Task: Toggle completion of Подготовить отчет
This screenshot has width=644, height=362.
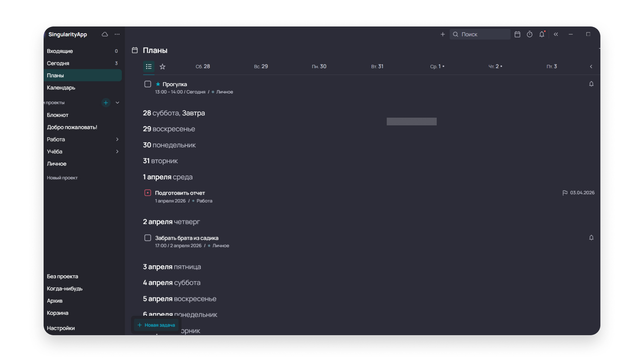Action: [148, 192]
